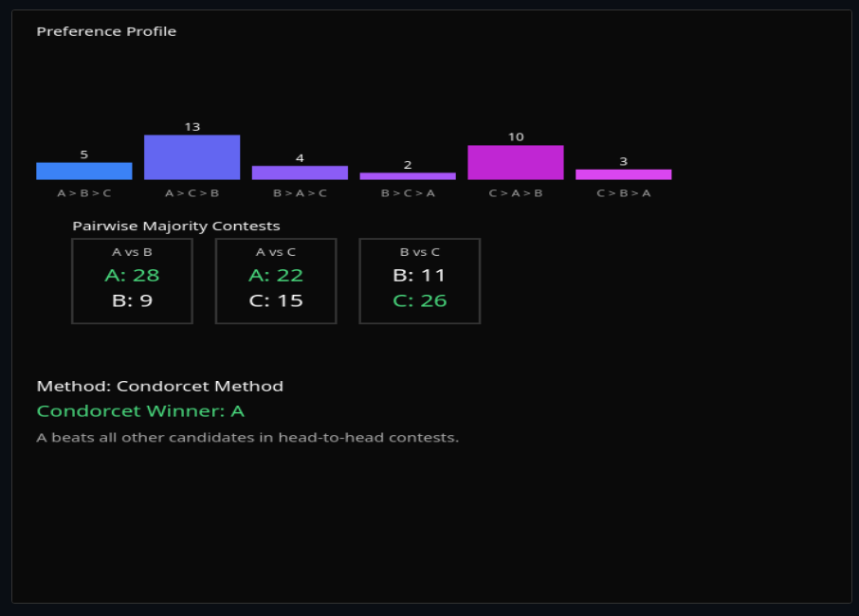Click the A > C > B ranking label
This screenshot has width=859, height=616.
click(x=192, y=193)
